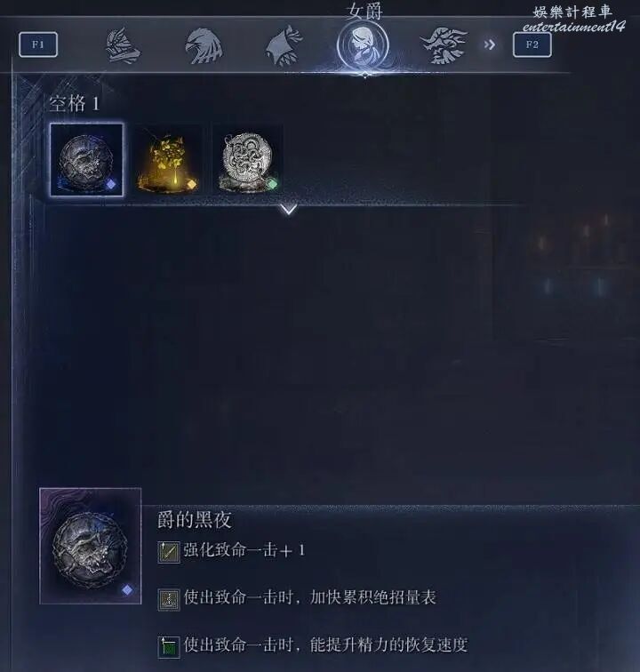Viewport: 640px width, 672px height.
Task: Select the white serpent coil relic
Action: (248, 161)
